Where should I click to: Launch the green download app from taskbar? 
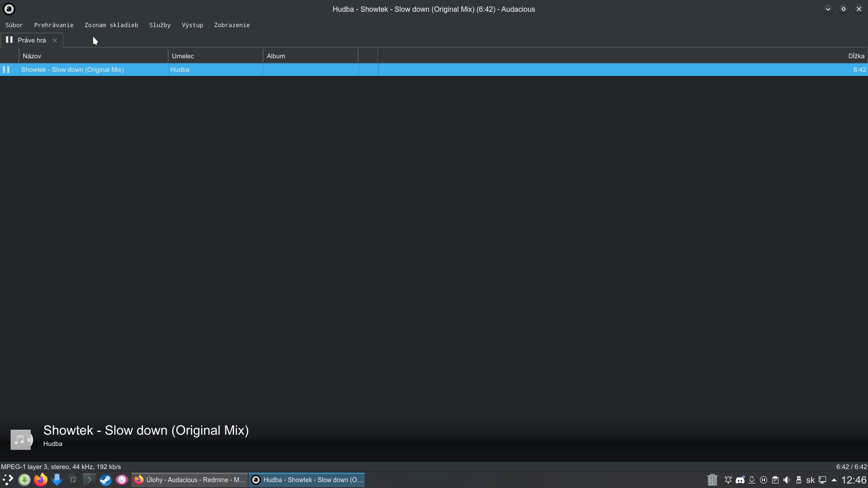(24, 480)
